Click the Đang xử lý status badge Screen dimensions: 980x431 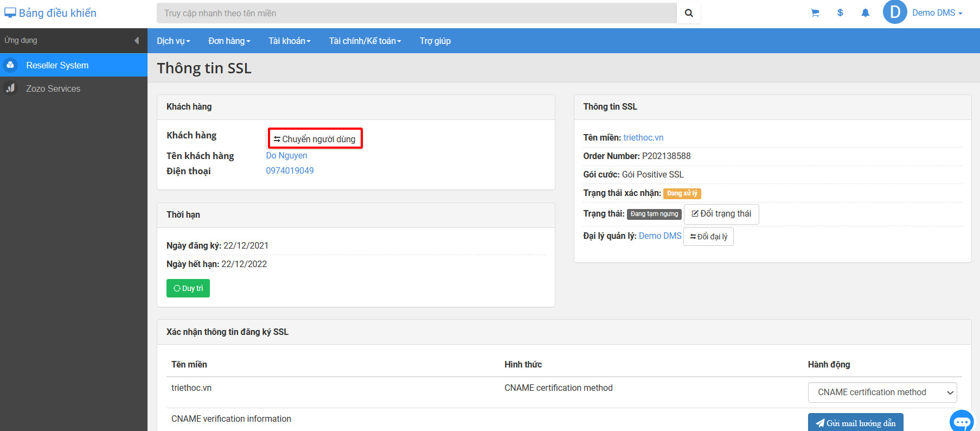click(682, 193)
